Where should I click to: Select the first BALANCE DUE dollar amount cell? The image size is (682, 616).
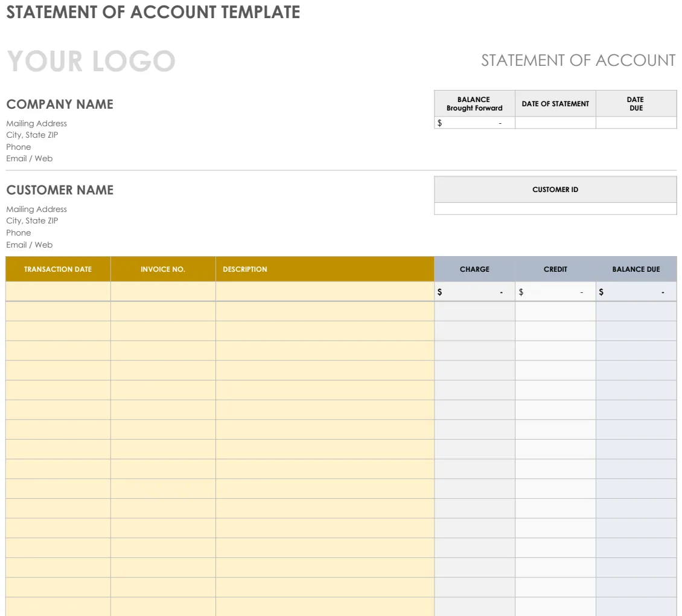pyautogui.click(x=636, y=292)
